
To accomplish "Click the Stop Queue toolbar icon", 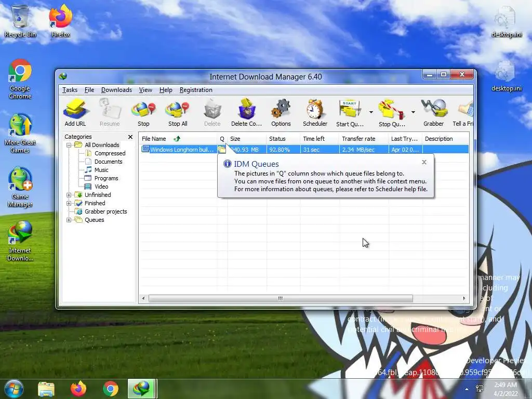I will [392, 113].
